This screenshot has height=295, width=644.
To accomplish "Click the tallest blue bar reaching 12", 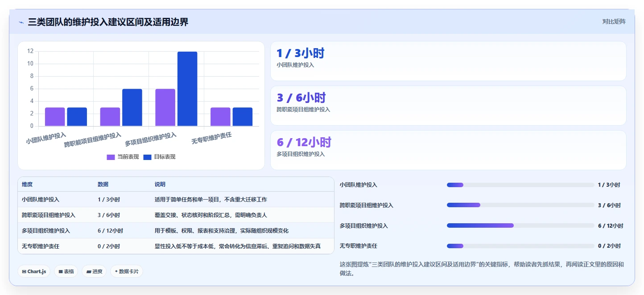I will [187, 89].
